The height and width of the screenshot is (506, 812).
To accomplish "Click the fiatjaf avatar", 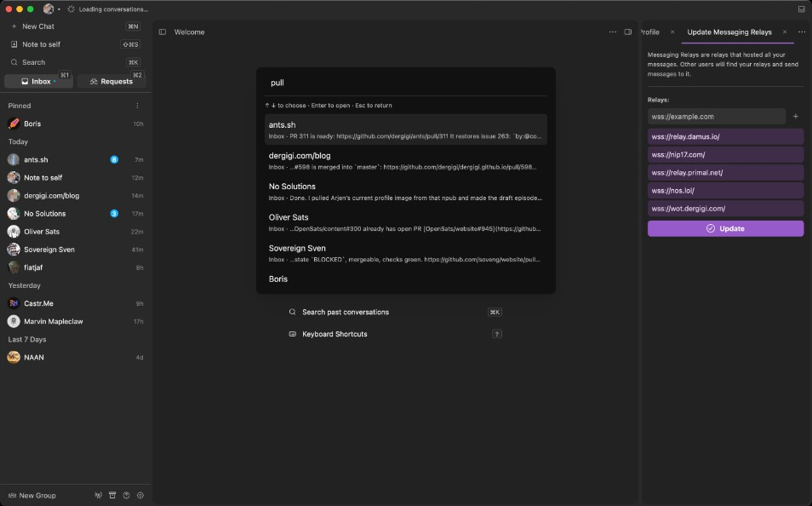I will tap(14, 267).
